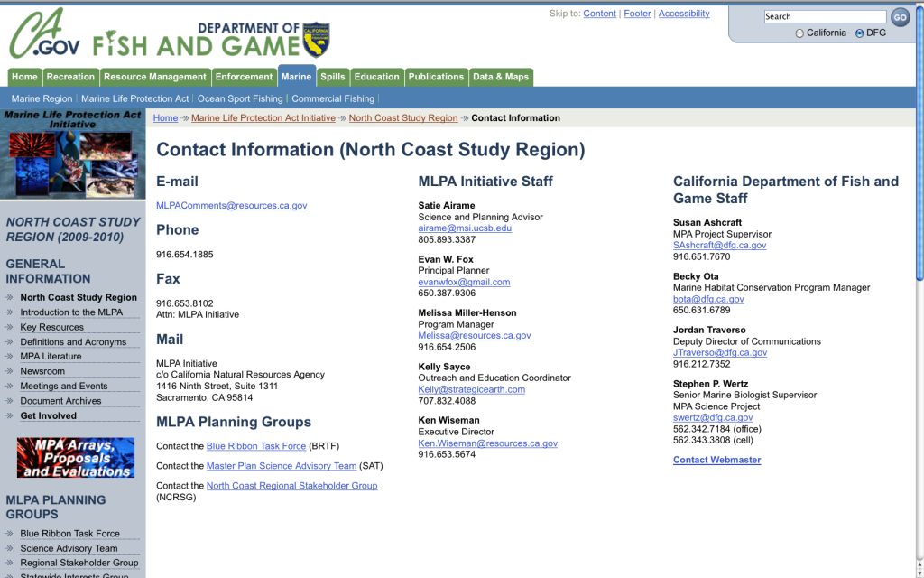Select the California search radio button
This screenshot has width=924, height=578.
799,33
